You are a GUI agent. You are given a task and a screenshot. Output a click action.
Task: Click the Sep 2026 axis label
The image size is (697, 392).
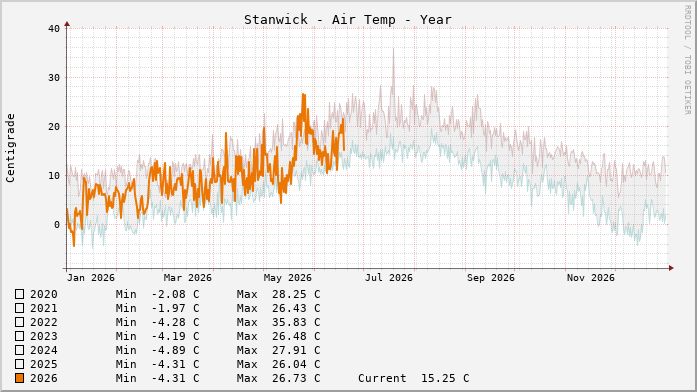(x=491, y=278)
